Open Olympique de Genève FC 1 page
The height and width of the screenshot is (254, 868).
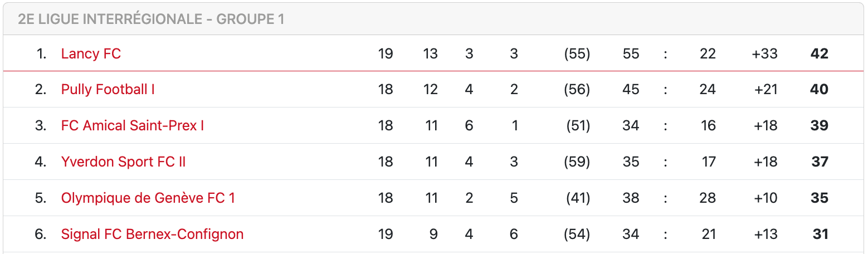pos(148,198)
